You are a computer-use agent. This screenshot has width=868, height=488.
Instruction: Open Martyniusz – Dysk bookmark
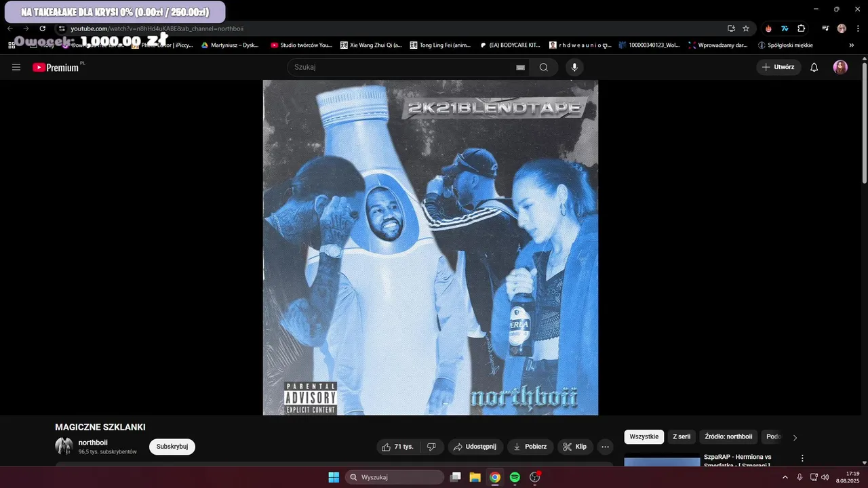point(231,45)
